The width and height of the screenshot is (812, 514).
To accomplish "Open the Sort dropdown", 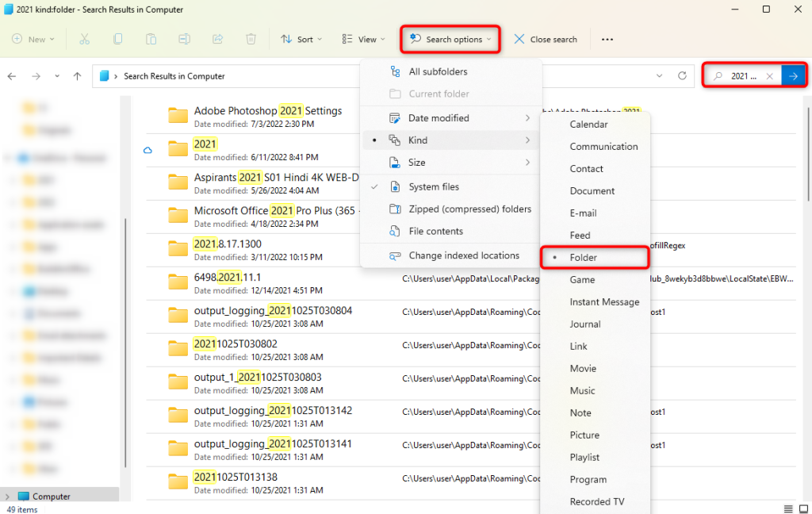I will [x=300, y=39].
